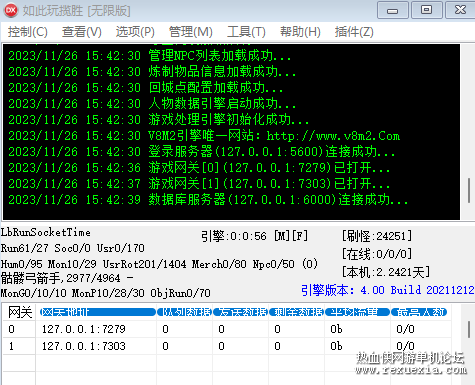Click the 平均流量 column header
475x385 pixels.
point(357,312)
